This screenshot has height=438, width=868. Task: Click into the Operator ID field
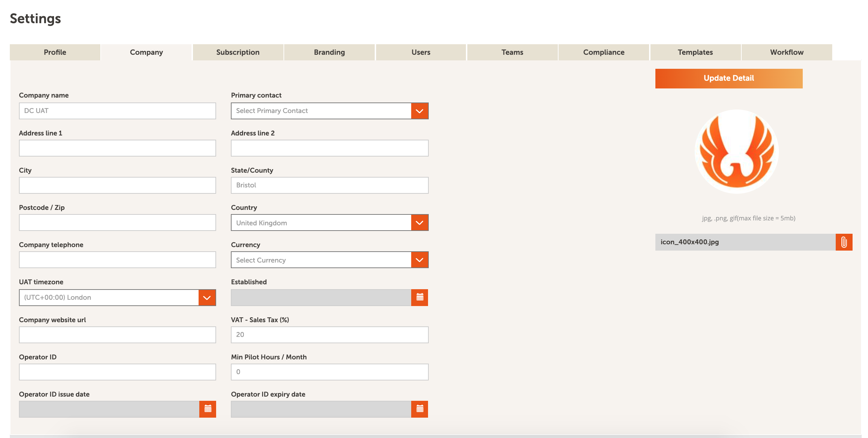coord(118,372)
